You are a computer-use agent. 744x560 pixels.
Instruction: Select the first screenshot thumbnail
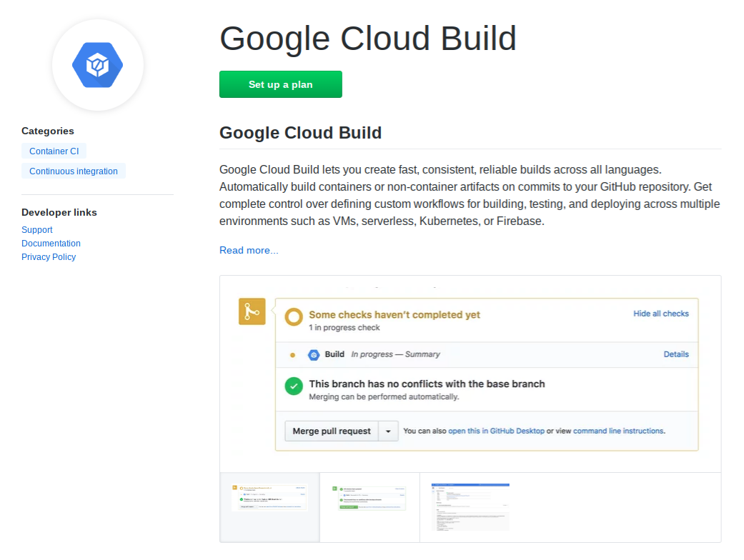[x=270, y=507]
